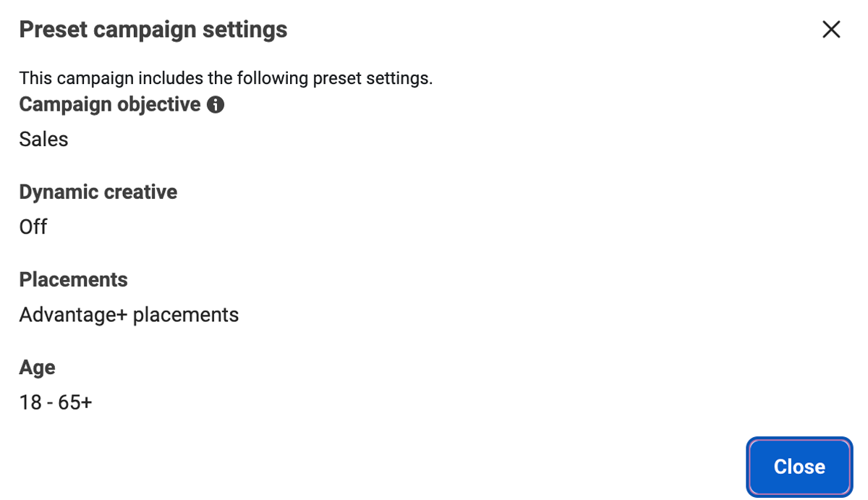
Task: Close the dialog using top-right X
Action: pos(831,30)
